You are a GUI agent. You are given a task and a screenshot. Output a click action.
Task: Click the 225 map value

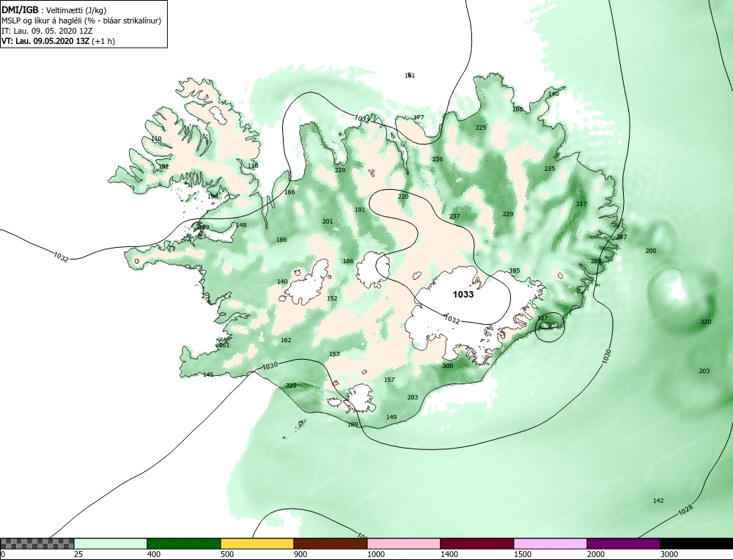coord(481,128)
